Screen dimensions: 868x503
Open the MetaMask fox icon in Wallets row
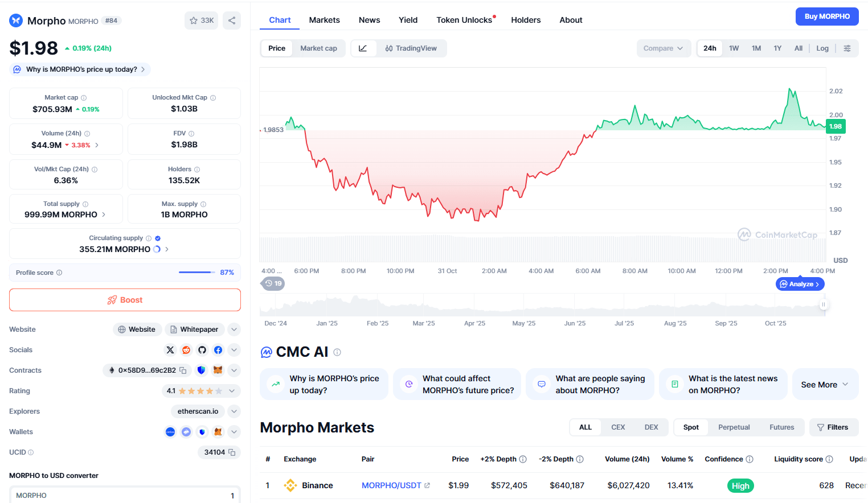point(218,432)
